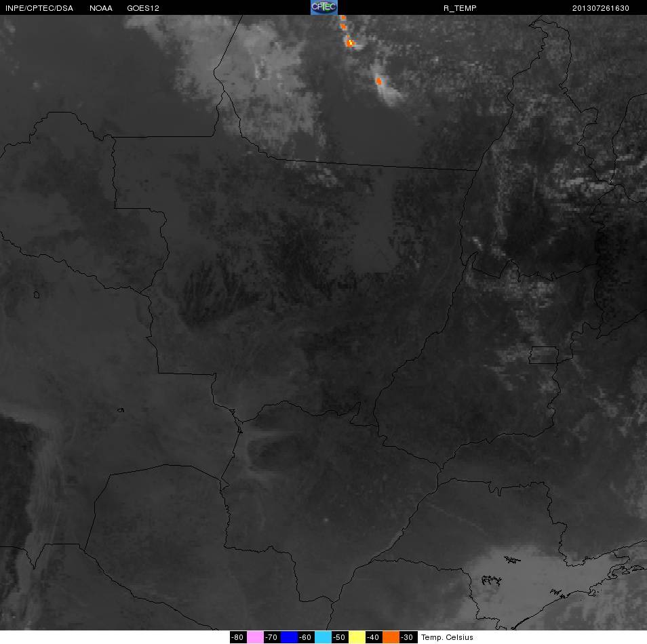Image resolution: width=647 pixels, height=644 pixels.
Task: Click the -60 legend value
Action: (x=306, y=637)
